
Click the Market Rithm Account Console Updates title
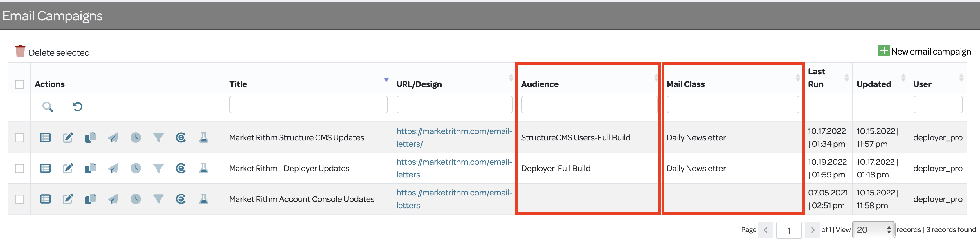tap(302, 199)
